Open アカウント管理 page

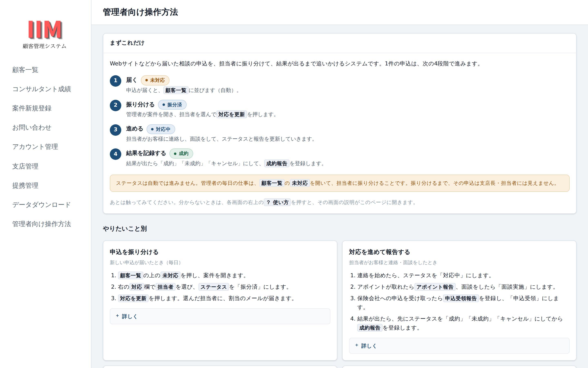tap(35, 147)
